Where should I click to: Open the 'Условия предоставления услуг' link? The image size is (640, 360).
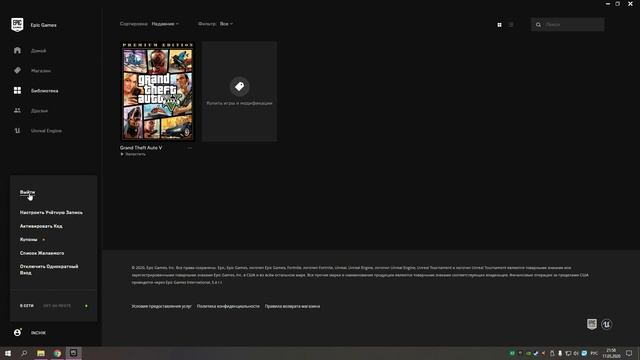(x=161, y=306)
